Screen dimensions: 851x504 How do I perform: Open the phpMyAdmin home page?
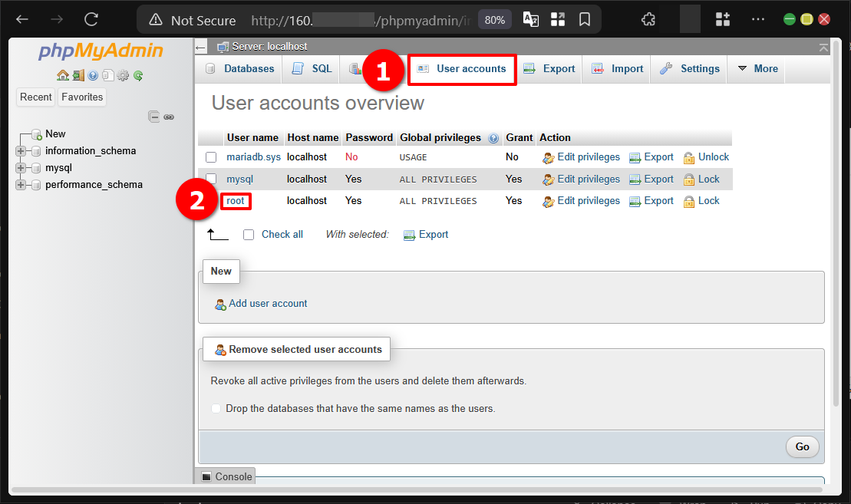pos(63,75)
